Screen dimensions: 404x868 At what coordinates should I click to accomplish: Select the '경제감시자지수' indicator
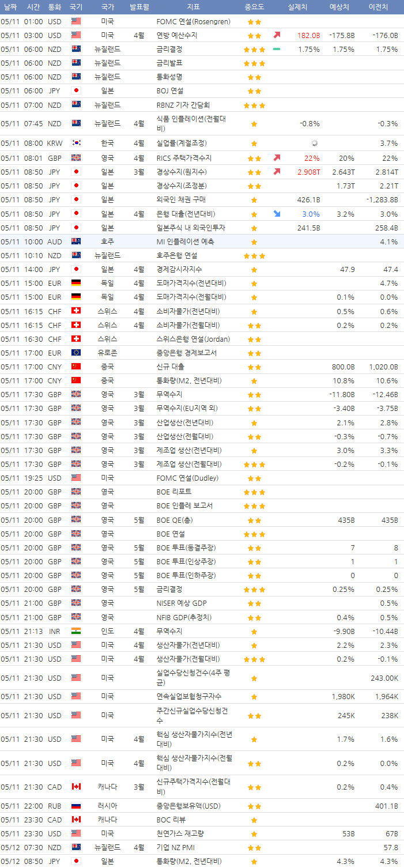[179, 269]
